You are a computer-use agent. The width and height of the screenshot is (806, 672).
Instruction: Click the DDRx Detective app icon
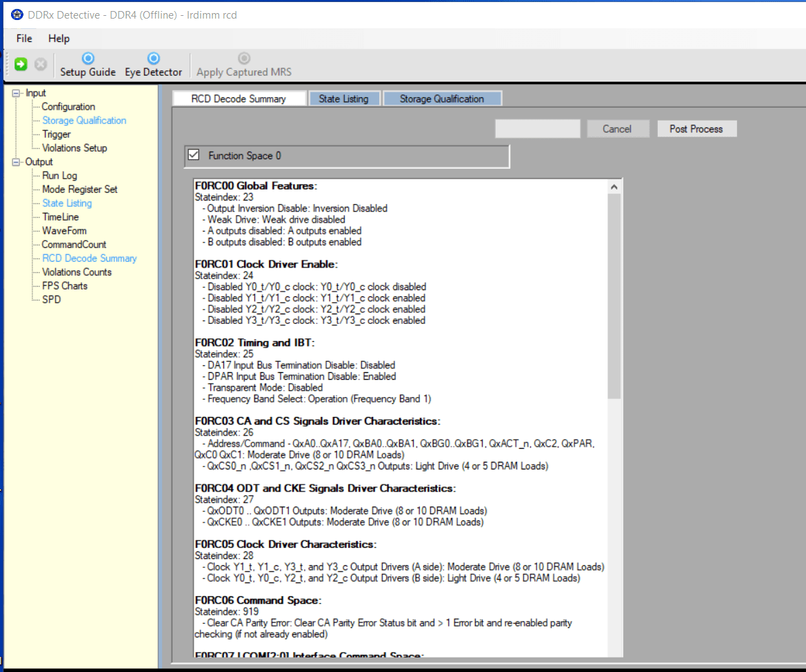[17, 14]
